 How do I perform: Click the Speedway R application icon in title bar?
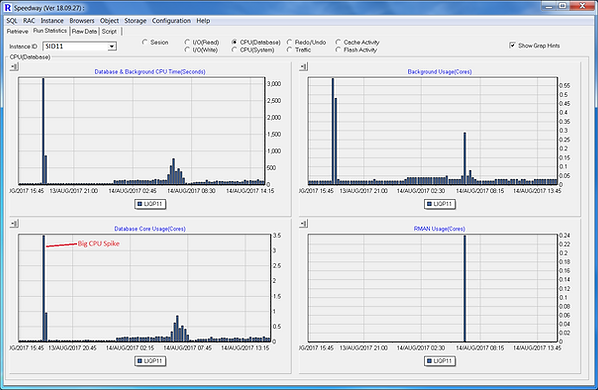[x=7, y=7]
